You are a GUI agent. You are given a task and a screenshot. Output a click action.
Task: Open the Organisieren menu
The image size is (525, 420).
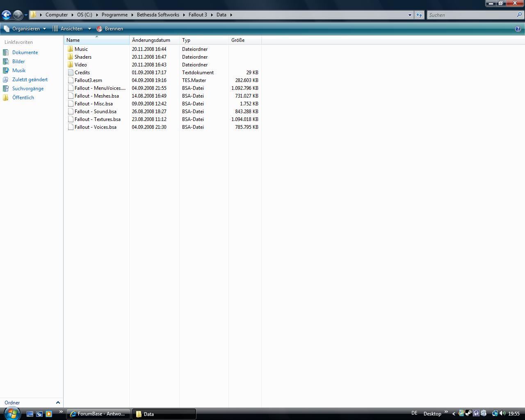25,29
